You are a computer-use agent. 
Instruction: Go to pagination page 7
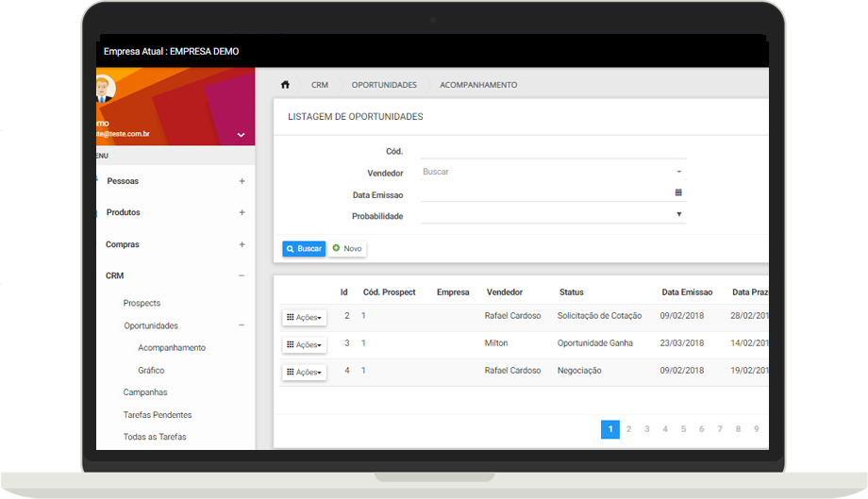tap(720, 429)
